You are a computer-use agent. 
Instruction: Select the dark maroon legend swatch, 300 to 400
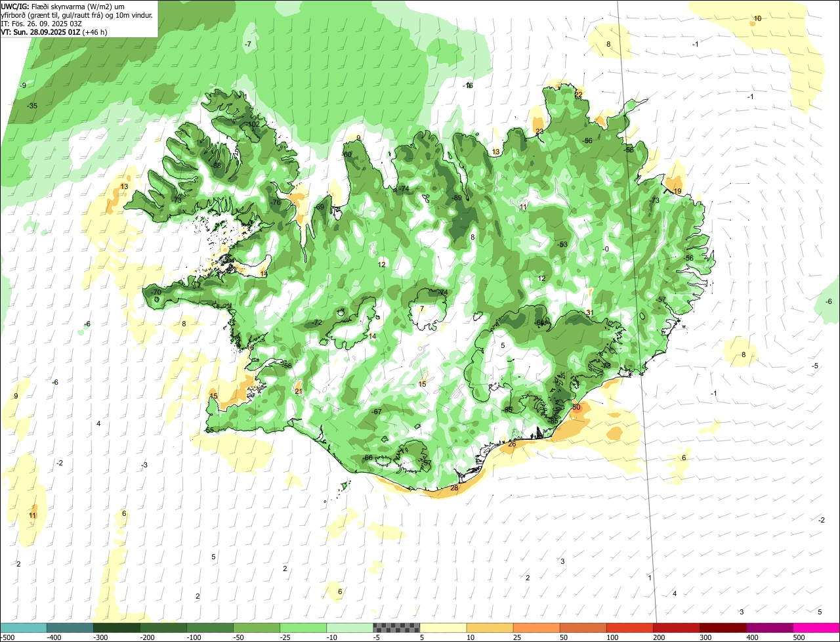click(723, 628)
